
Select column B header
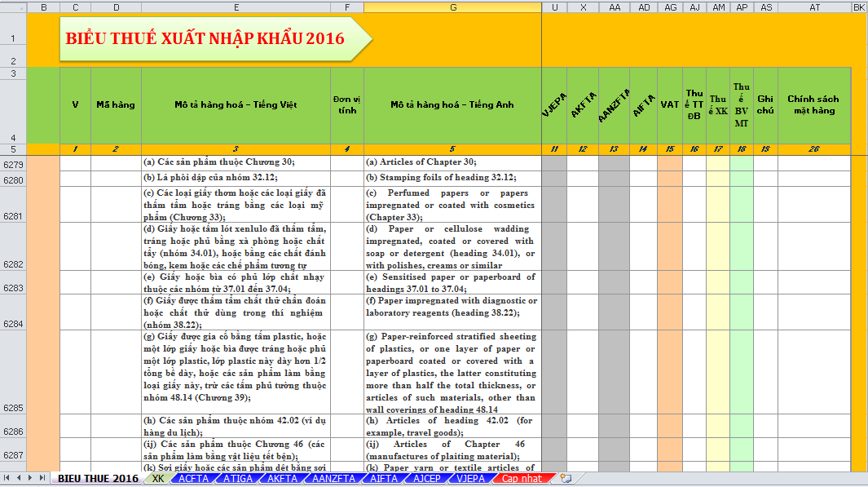[x=43, y=7]
